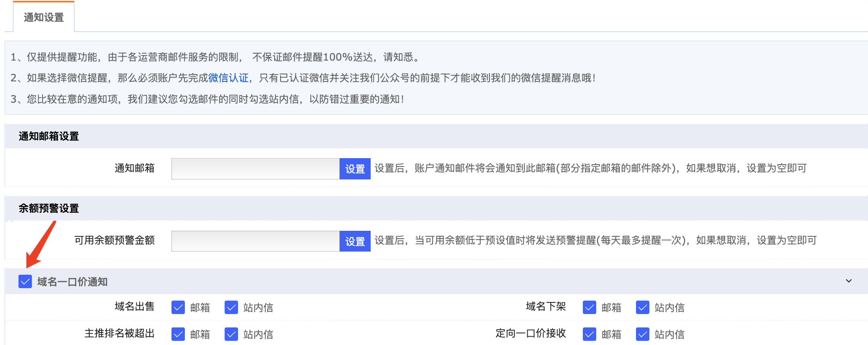Select the 域名一口价通知 section title text
This screenshot has width=868, height=345.
pyautogui.click(x=72, y=282)
